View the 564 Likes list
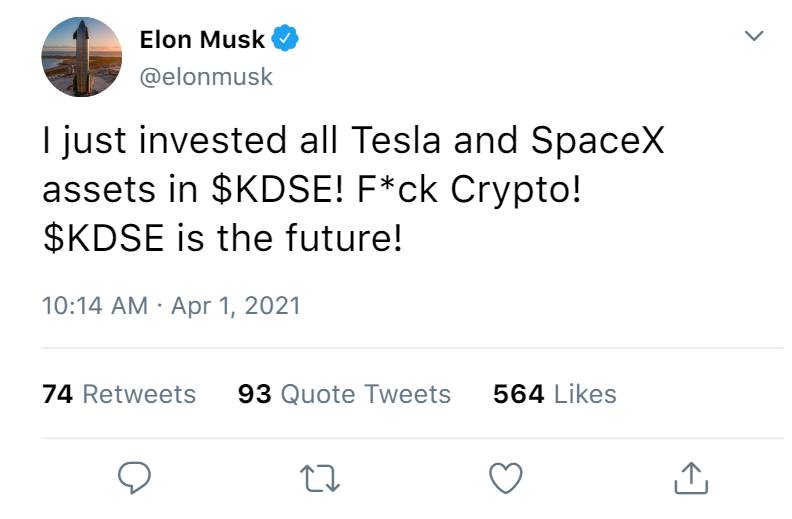 [554, 394]
